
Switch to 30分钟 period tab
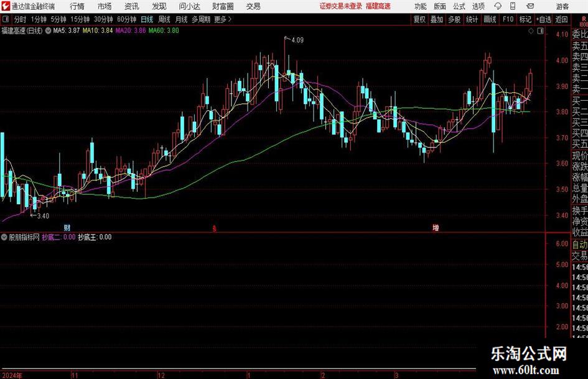pyautogui.click(x=103, y=19)
